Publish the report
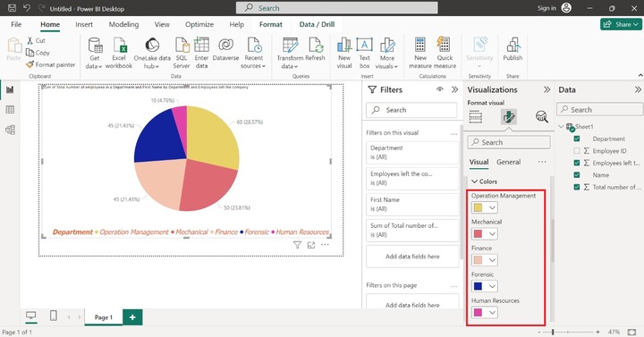This screenshot has width=644, height=337. coord(513,49)
